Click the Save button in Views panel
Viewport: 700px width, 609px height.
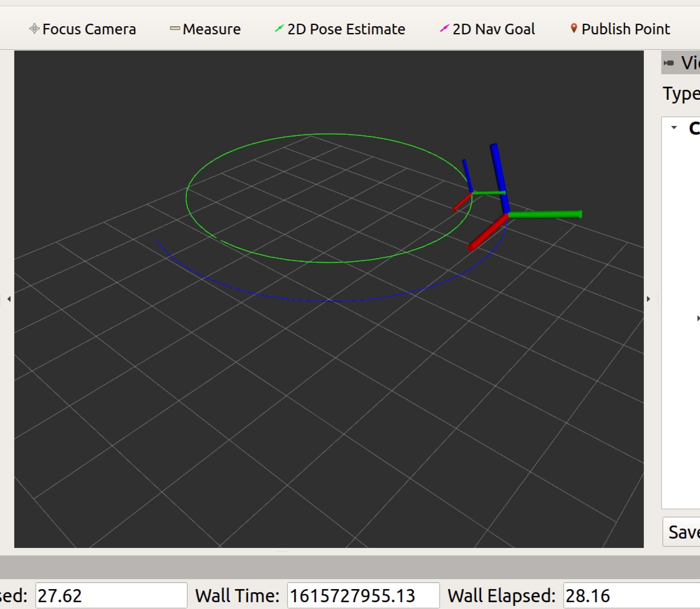(682, 532)
